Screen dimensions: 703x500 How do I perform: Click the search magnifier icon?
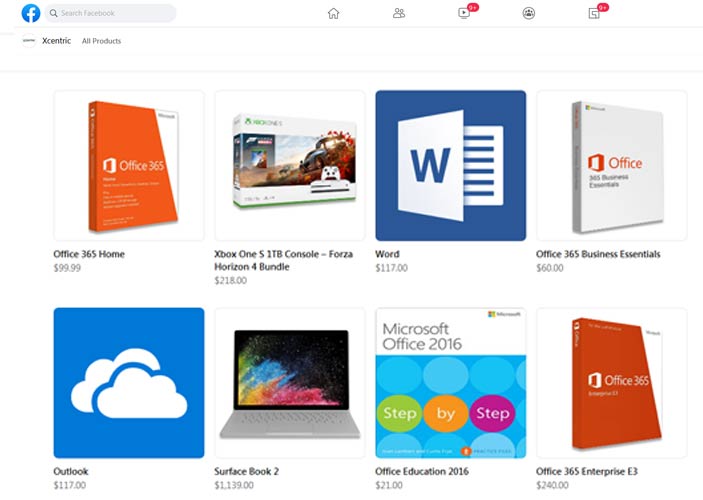click(53, 13)
